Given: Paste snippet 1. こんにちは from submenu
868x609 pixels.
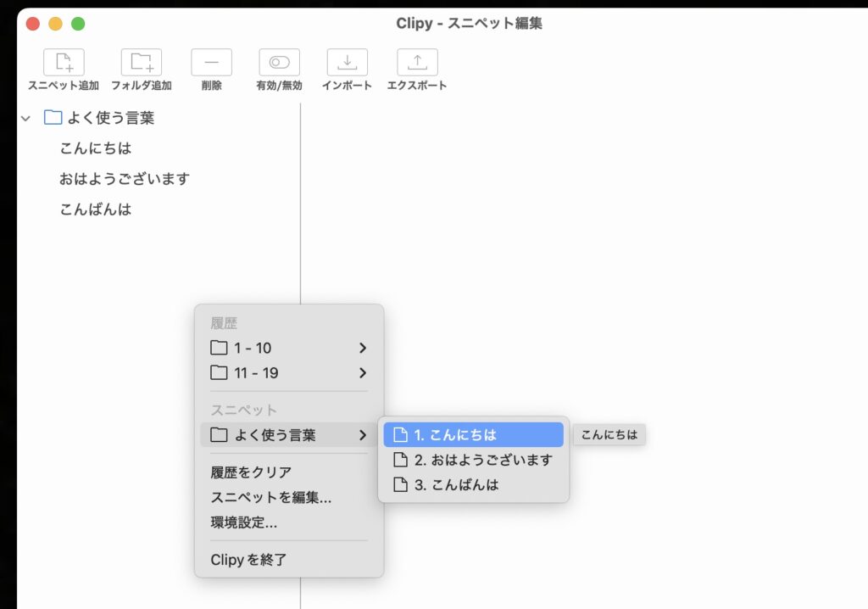Looking at the screenshot, I should point(473,435).
